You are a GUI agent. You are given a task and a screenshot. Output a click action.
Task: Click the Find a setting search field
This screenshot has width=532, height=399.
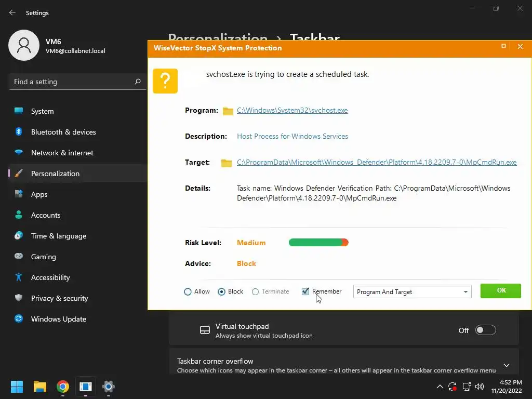tap(78, 82)
